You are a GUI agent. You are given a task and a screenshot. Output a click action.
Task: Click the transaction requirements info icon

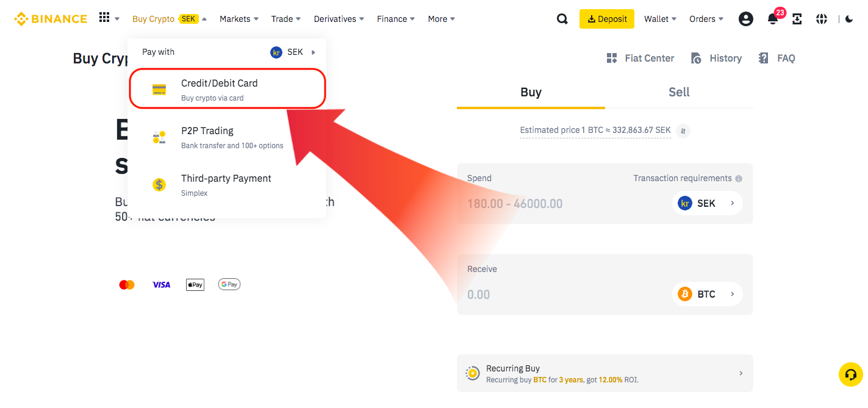[739, 179]
